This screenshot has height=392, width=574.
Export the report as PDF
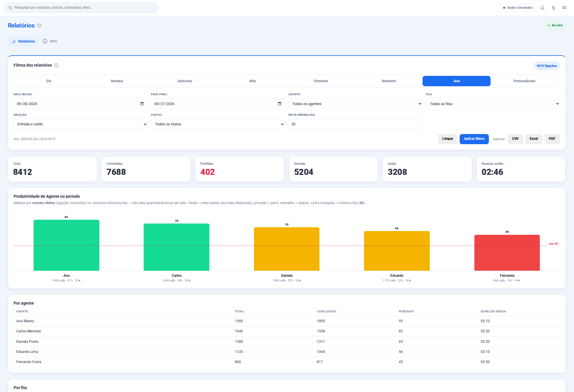pos(552,139)
